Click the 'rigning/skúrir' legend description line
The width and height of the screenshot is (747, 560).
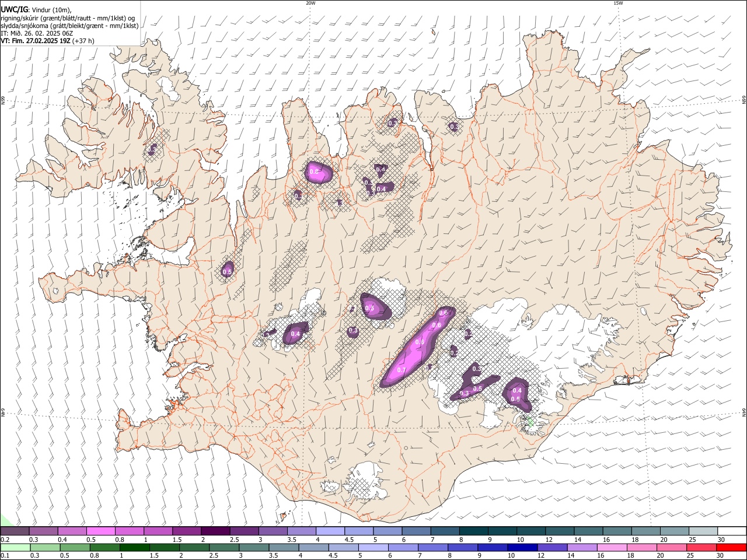[x=68, y=18]
